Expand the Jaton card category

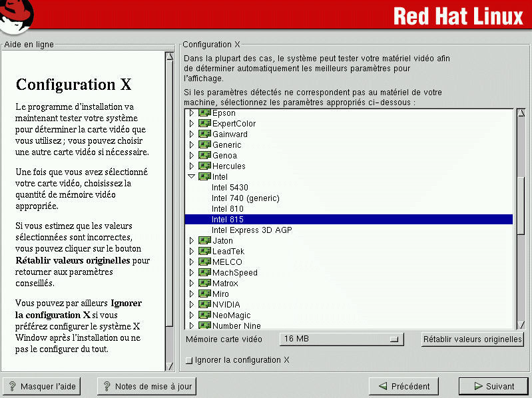click(192, 241)
